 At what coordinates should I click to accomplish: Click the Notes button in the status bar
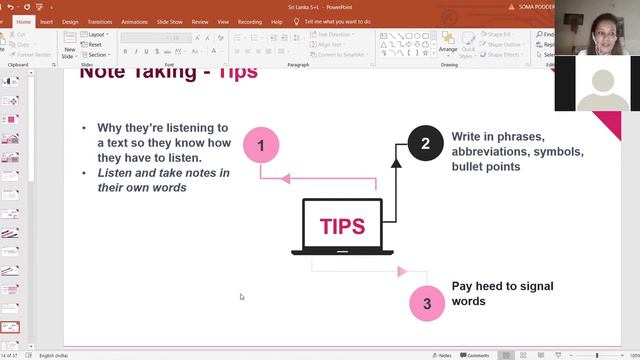pos(442,356)
